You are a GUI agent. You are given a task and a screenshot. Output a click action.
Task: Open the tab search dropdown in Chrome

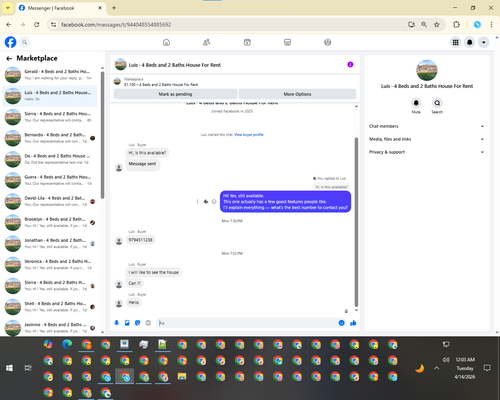8,8
